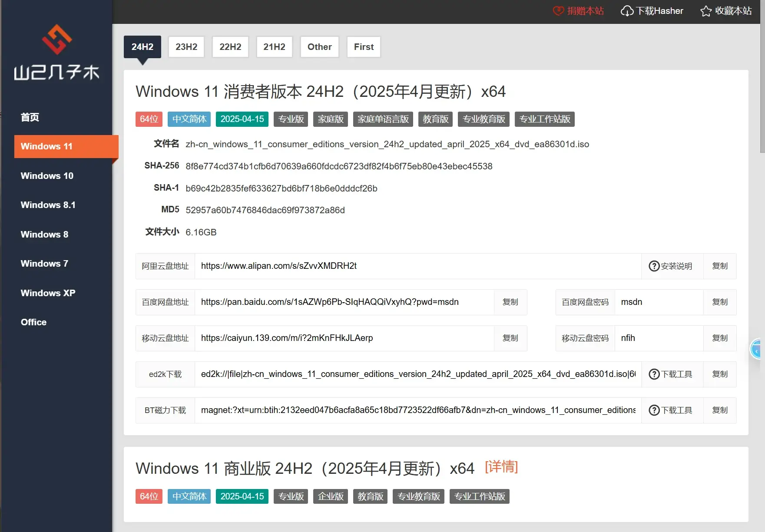Viewport: 765px width, 532px height.
Task: Open 详情 link for 商业版 24H2
Action: (x=501, y=467)
